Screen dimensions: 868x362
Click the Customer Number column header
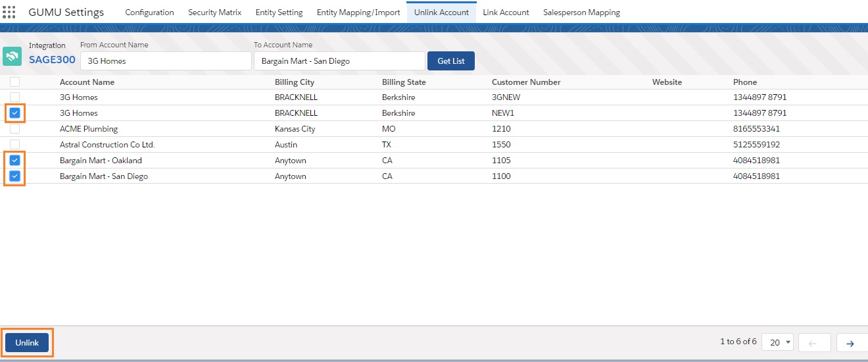click(526, 82)
